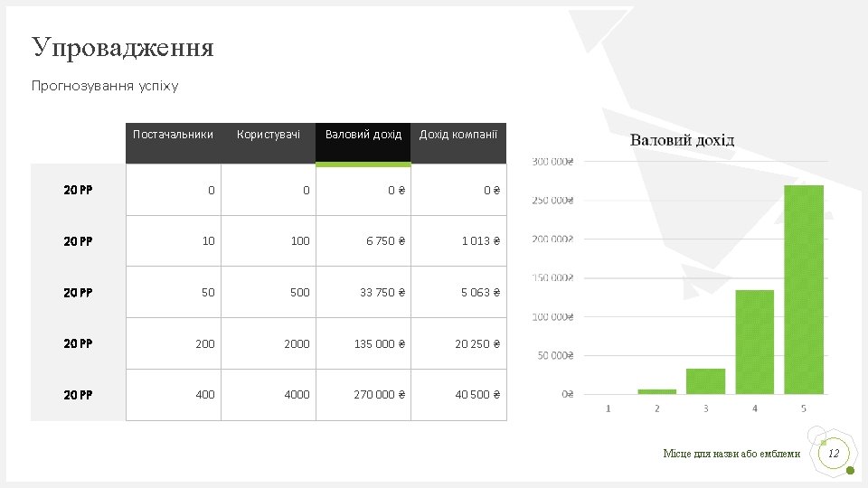Select the last 20 РР row label
This screenshot has height=488, width=868.
78,395
